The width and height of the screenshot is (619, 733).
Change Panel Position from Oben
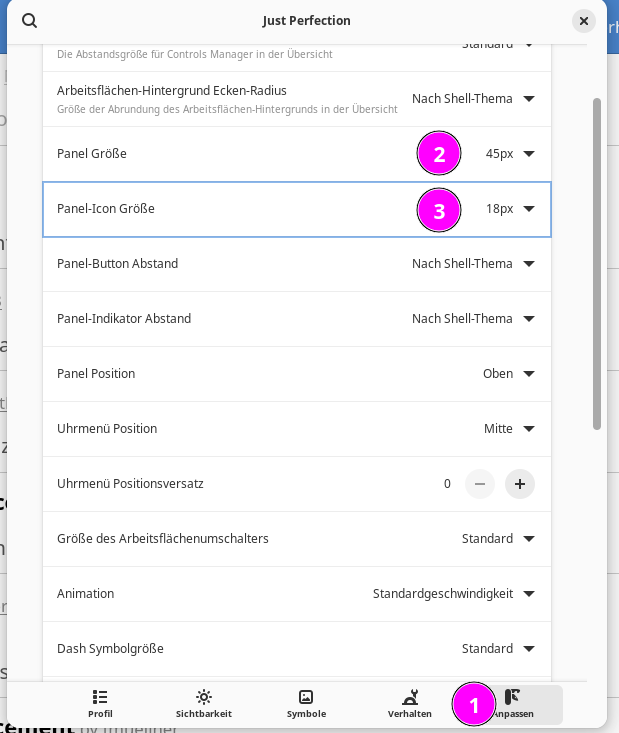click(509, 374)
